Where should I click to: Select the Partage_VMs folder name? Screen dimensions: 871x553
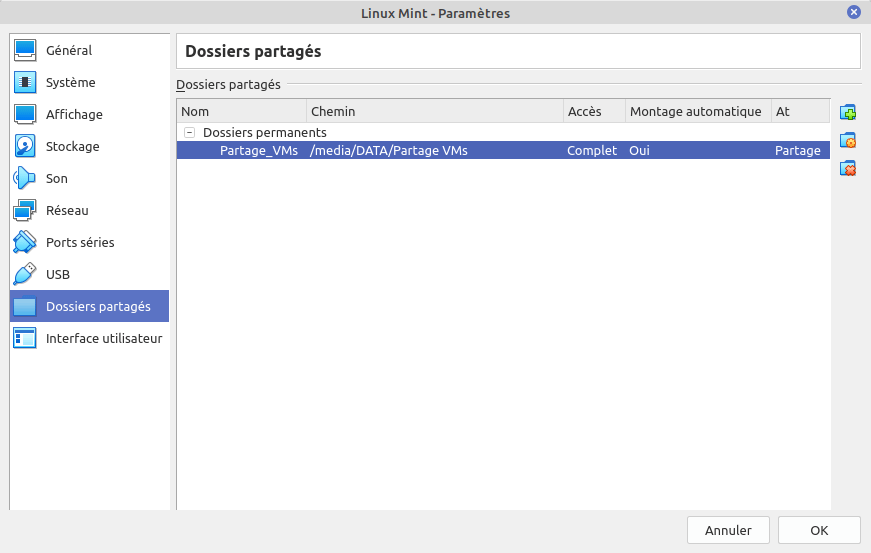259,150
